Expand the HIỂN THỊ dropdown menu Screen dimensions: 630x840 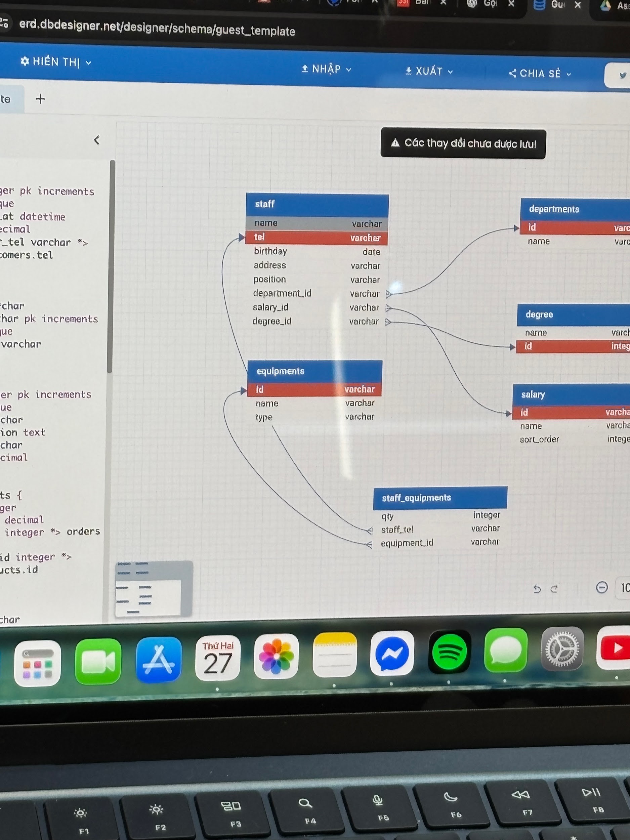(56, 62)
